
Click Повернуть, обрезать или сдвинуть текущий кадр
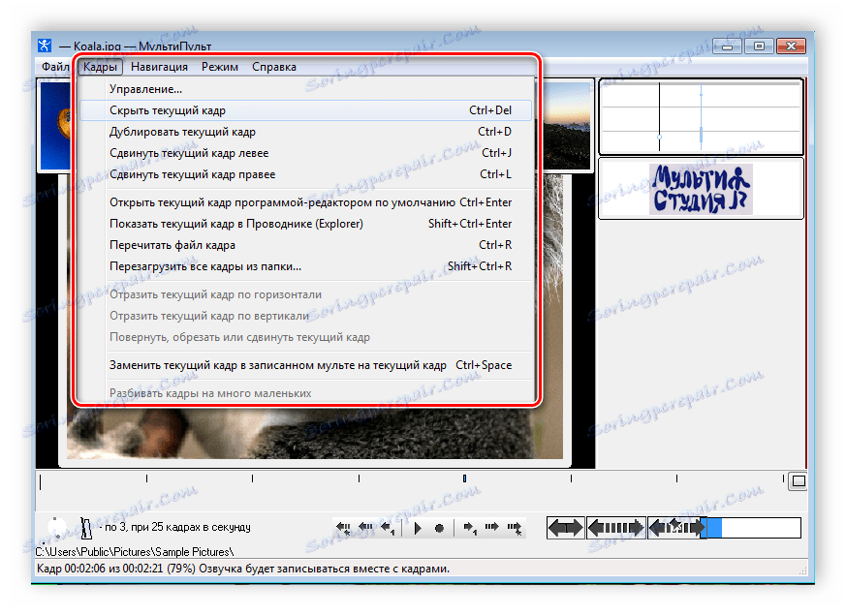[x=305, y=337]
